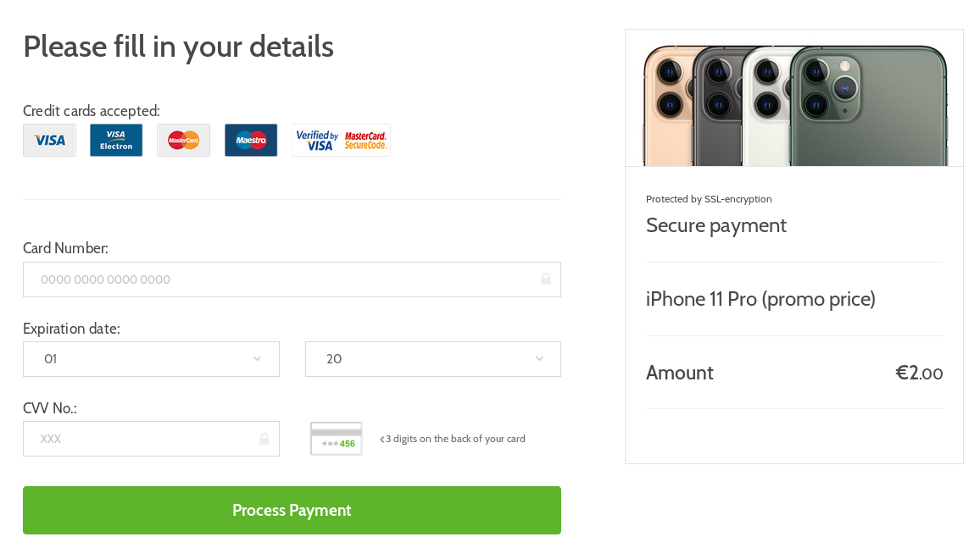Screen dimensions: 980x548
Task: Click the lock icon in Card Number field
Action: pyautogui.click(x=546, y=280)
